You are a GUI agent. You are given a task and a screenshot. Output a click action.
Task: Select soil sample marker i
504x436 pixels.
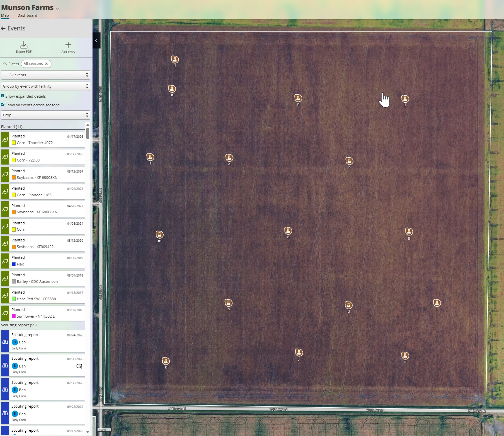405,99
